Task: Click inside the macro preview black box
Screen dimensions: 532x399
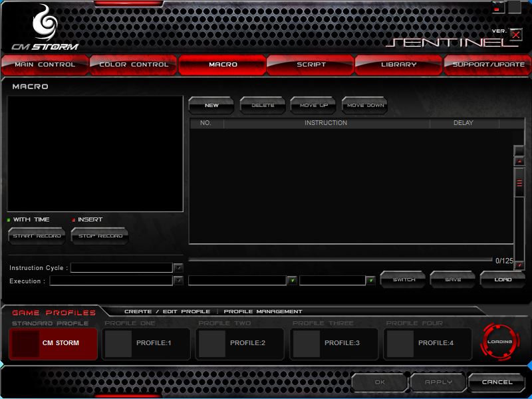Action: click(95, 154)
